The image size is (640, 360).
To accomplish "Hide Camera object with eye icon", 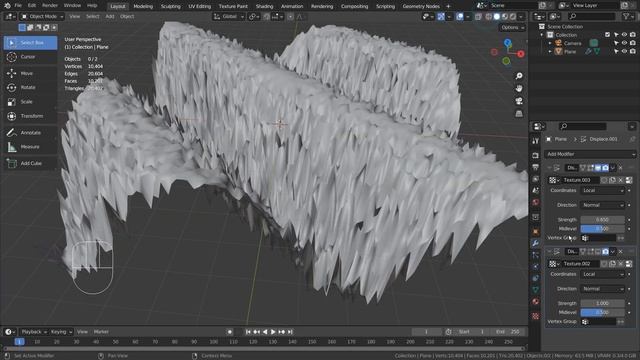I will coord(624,43).
